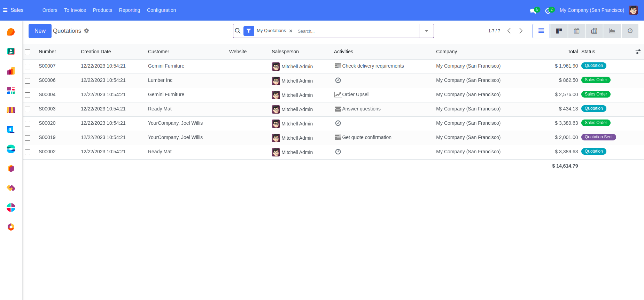The image size is (644, 300).
Task: Switch to the Graph view
Action: [612, 31]
